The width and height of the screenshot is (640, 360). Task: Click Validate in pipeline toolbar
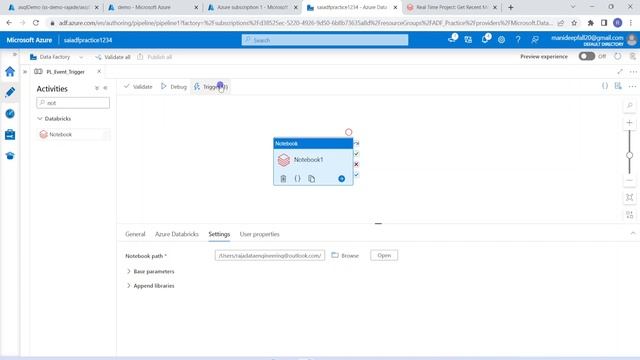(138, 87)
